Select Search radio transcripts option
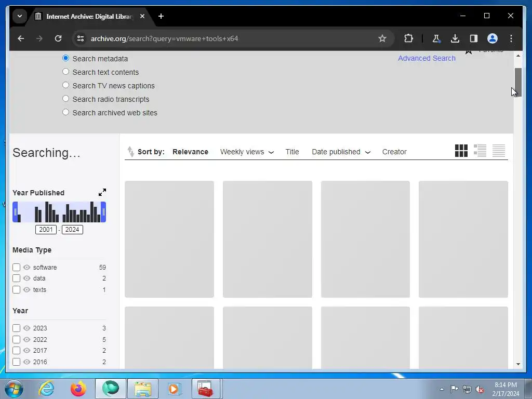Screen dimensions: 532x399 66,99
